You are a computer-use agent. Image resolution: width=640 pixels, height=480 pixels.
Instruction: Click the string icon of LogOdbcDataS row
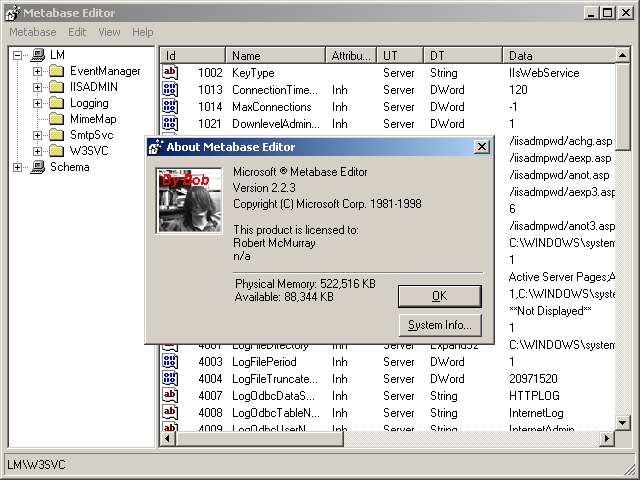point(170,396)
